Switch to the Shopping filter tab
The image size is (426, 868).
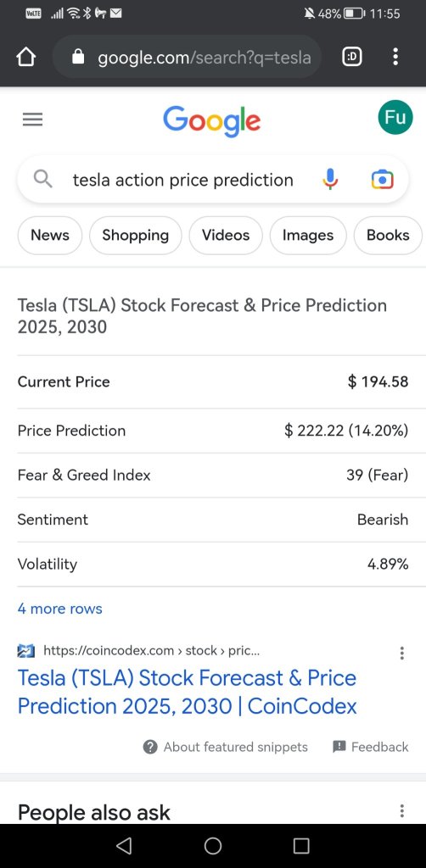(x=135, y=236)
